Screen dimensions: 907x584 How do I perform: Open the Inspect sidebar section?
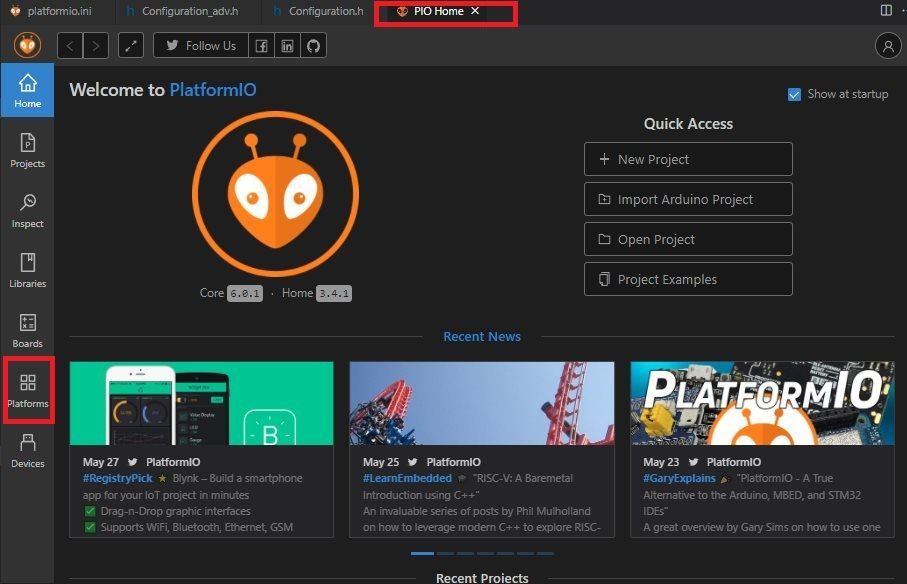tap(27, 210)
